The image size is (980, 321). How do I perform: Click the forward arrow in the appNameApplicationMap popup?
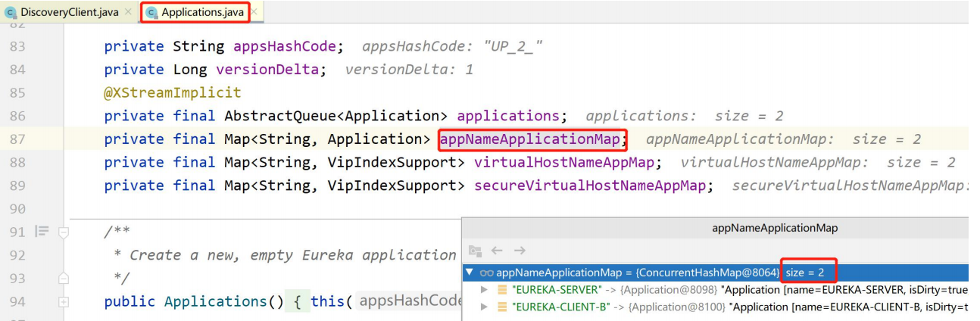tap(520, 251)
